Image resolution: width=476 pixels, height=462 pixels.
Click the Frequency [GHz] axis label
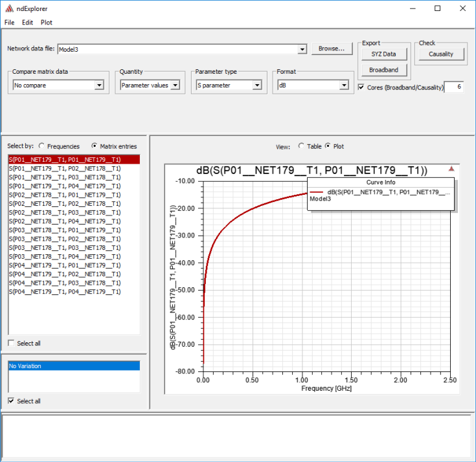pyautogui.click(x=326, y=388)
